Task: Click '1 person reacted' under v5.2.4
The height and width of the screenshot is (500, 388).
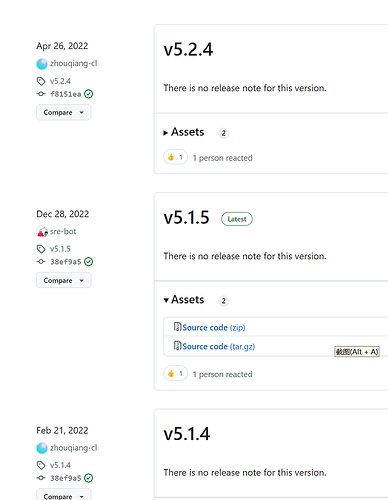Action: pos(222,158)
